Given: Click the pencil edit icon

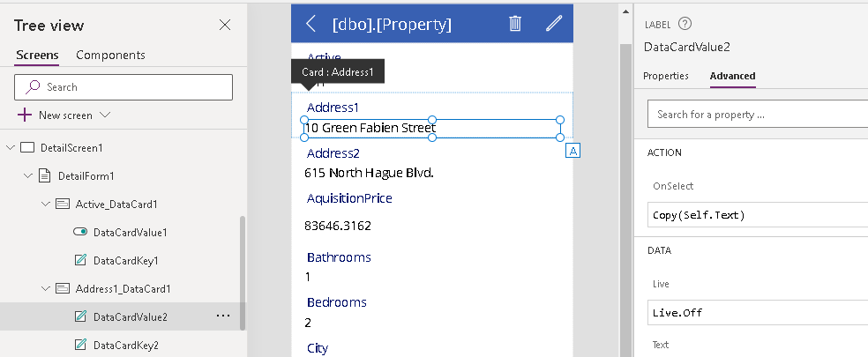Looking at the screenshot, I should (x=554, y=23).
